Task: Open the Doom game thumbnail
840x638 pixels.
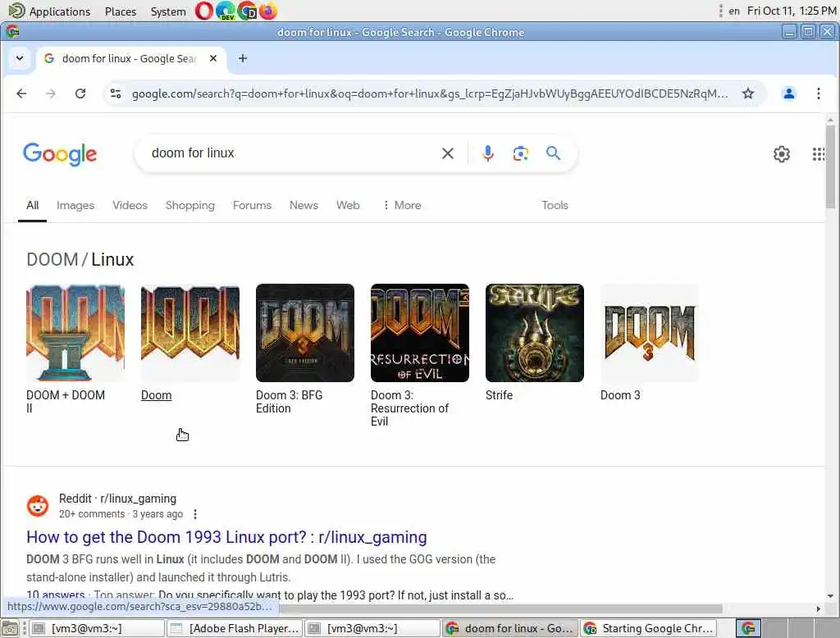Action: 190,333
